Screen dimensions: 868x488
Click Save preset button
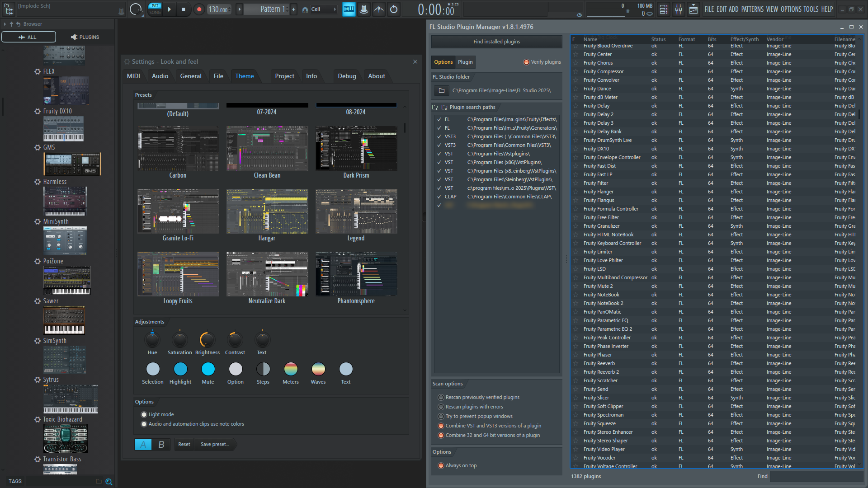[215, 444]
